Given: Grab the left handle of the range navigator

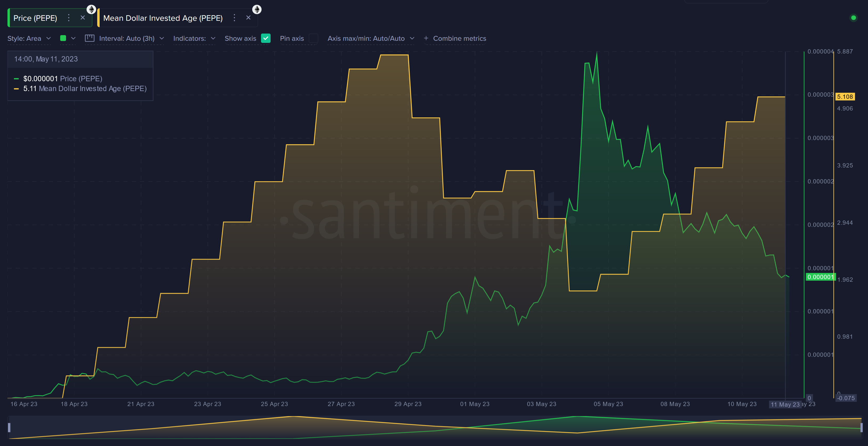Looking at the screenshot, I should point(9,427).
